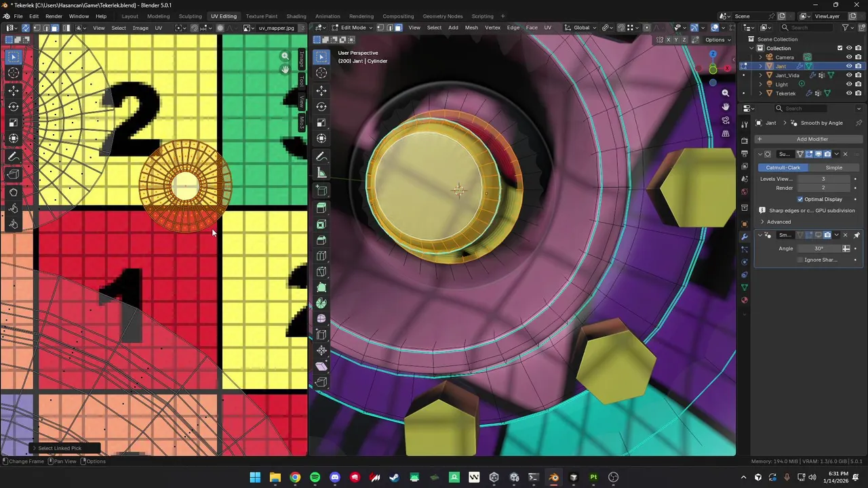
Task: Open the Material properties tab
Action: (745, 300)
